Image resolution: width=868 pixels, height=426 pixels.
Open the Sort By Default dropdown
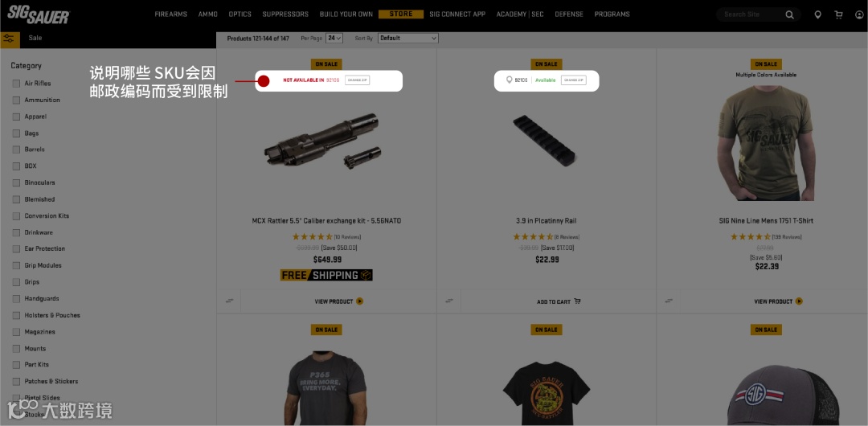pyautogui.click(x=408, y=39)
